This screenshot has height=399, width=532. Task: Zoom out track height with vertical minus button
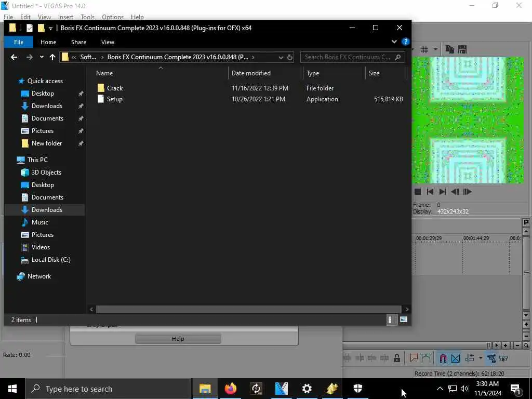tap(526, 336)
